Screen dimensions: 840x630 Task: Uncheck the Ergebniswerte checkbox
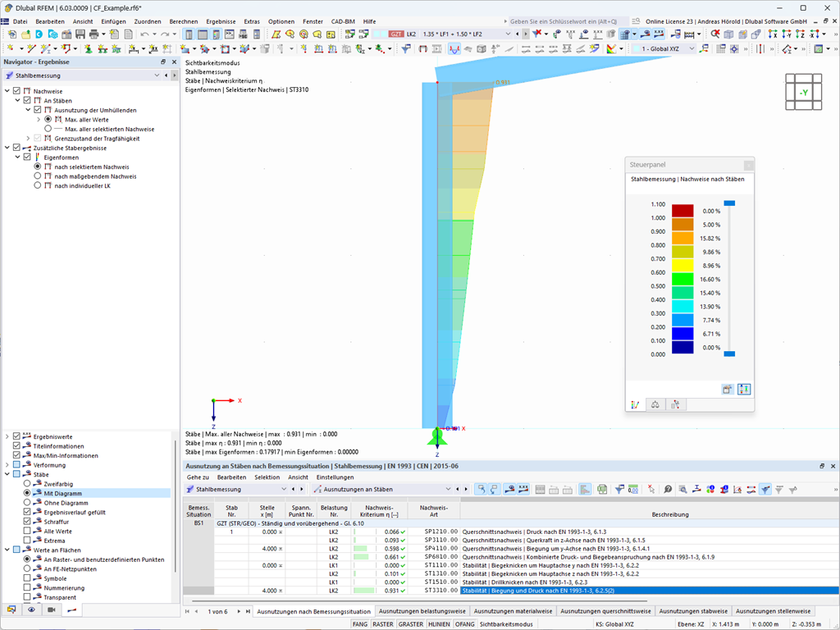[16, 436]
